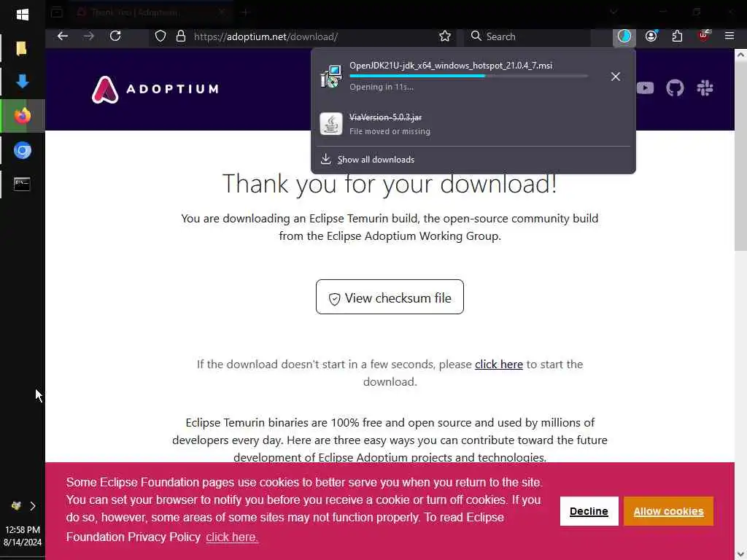Click the ViaVersion jar file icon

coord(331,124)
